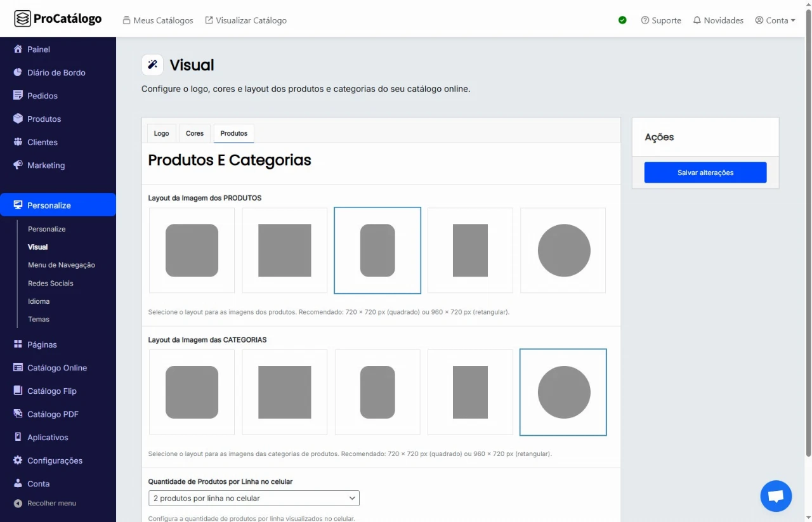This screenshot has height=522, width=812.
Task: Click the Novidades bell icon
Action: coord(697,20)
